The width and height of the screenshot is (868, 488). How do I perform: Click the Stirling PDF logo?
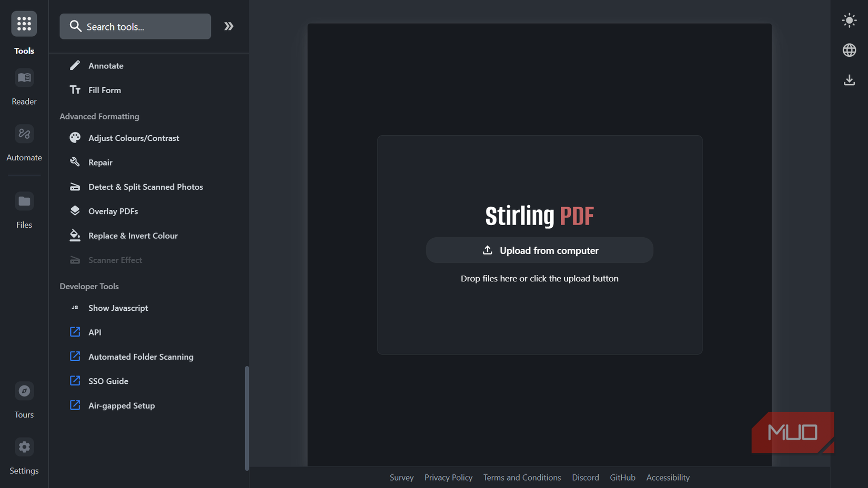(x=539, y=216)
